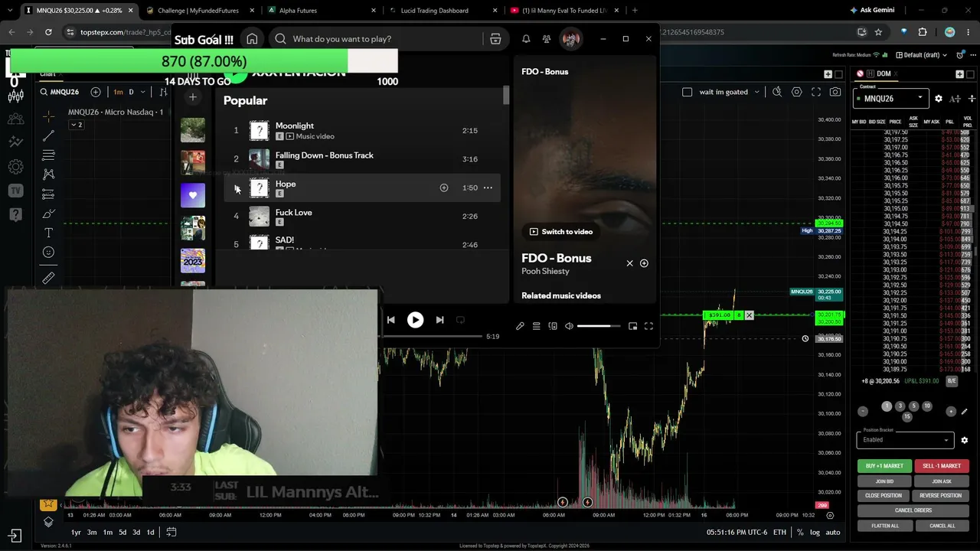Open settings gear in left sidebar
The image size is (980, 551).
15,166
